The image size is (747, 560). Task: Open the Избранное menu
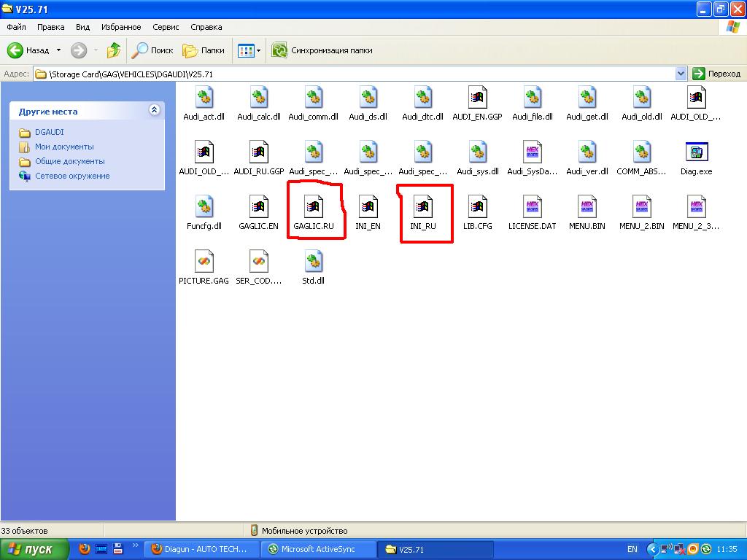(121, 27)
